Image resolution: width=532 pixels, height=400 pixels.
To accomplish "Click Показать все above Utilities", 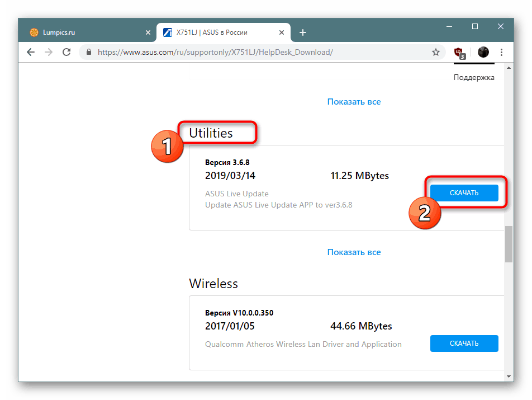I will (354, 101).
